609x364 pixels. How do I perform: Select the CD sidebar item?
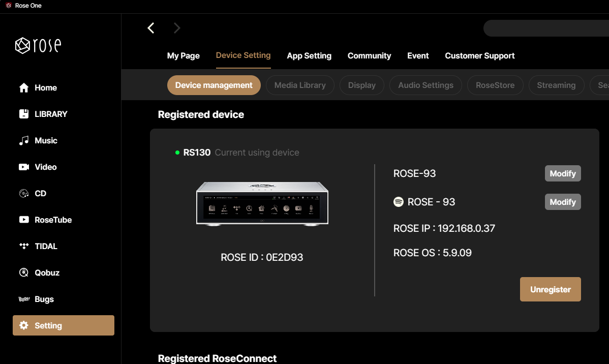point(40,194)
